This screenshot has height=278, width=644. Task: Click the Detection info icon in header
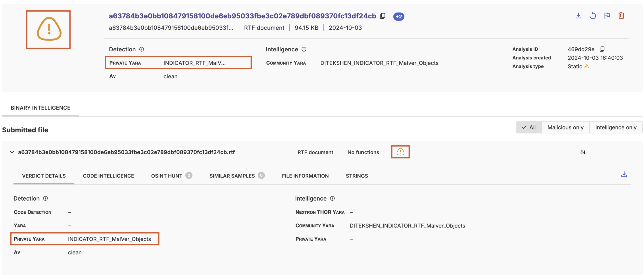tap(142, 49)
